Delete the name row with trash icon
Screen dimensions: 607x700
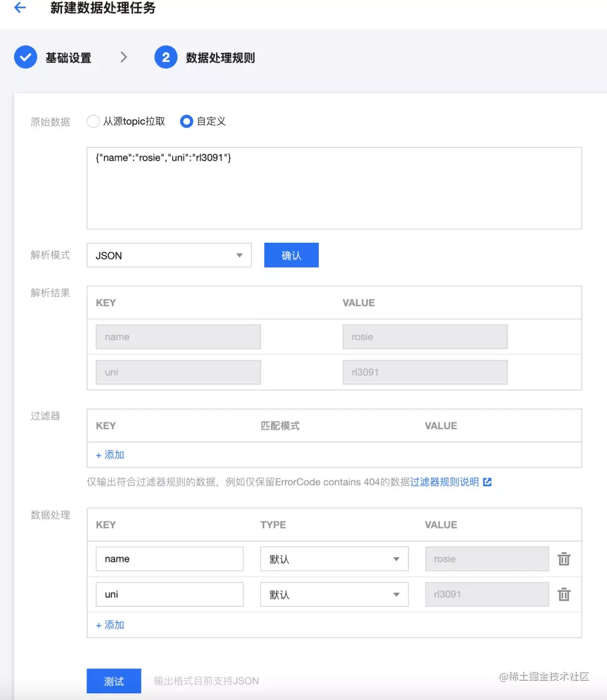564,559
